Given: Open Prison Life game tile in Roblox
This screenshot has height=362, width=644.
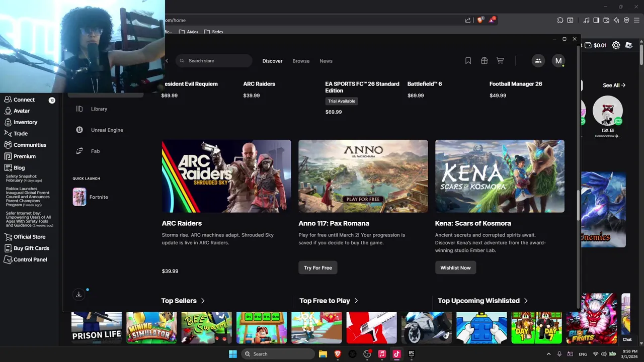Looking at the screenshot, I should coord(97,327).
